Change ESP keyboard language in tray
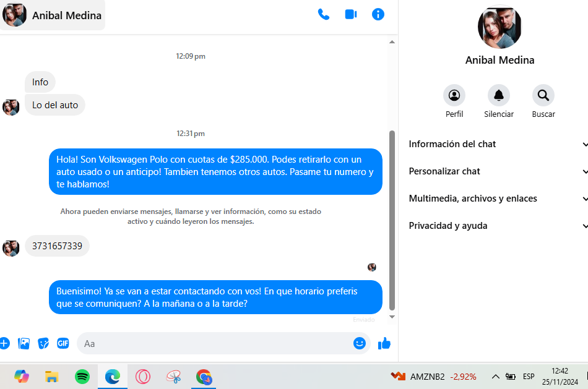Screen dimensions: 588x389 529,376
